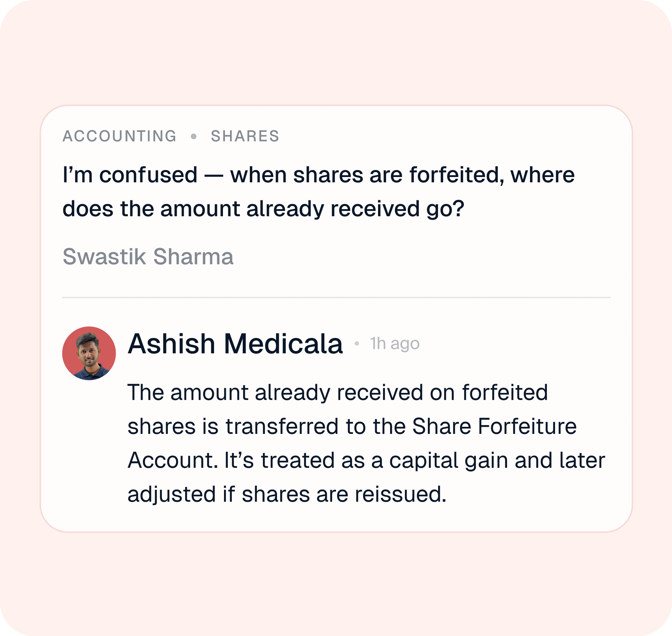This screenshot has height=636, width=672.
Task: Click the "1h ago" timestamp
Action: pyautogui.click(x=395, y=343)
